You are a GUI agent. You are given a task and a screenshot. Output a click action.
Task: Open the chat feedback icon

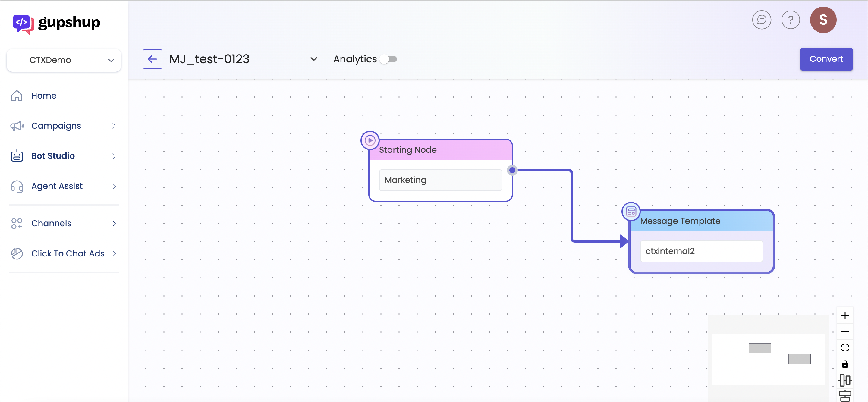coord(761,20)
